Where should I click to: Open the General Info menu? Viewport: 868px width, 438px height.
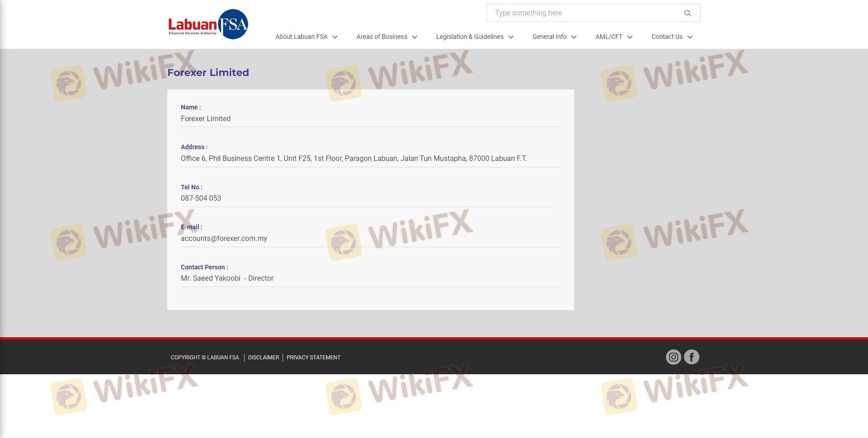(549, 37)
